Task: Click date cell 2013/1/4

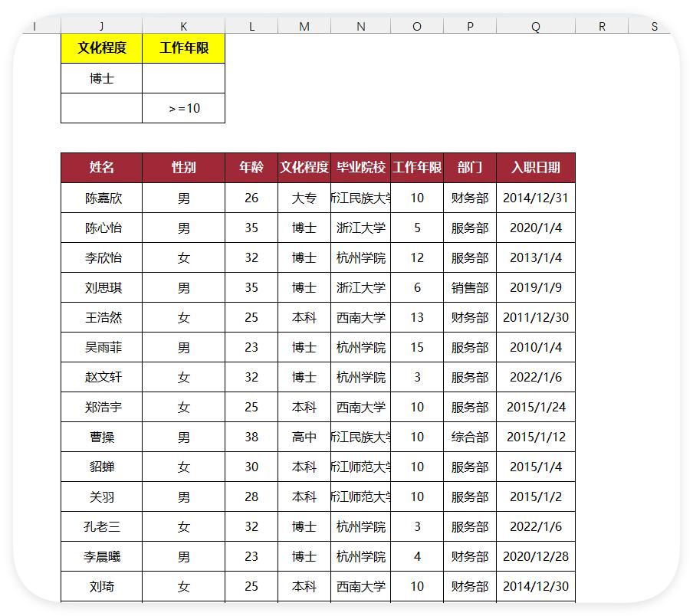Action: tap(536, 258)
